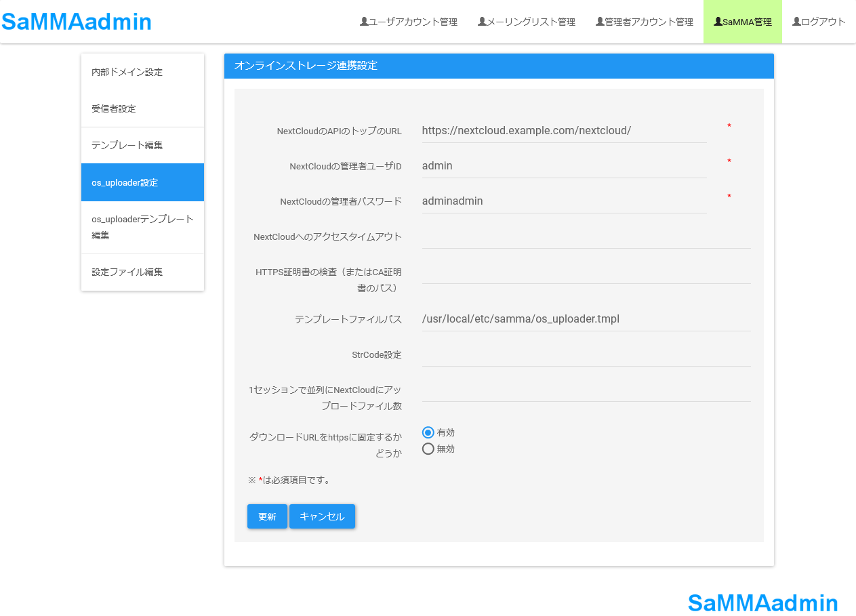Open 受信者設定 in the sidebar

tap(142, 108)
